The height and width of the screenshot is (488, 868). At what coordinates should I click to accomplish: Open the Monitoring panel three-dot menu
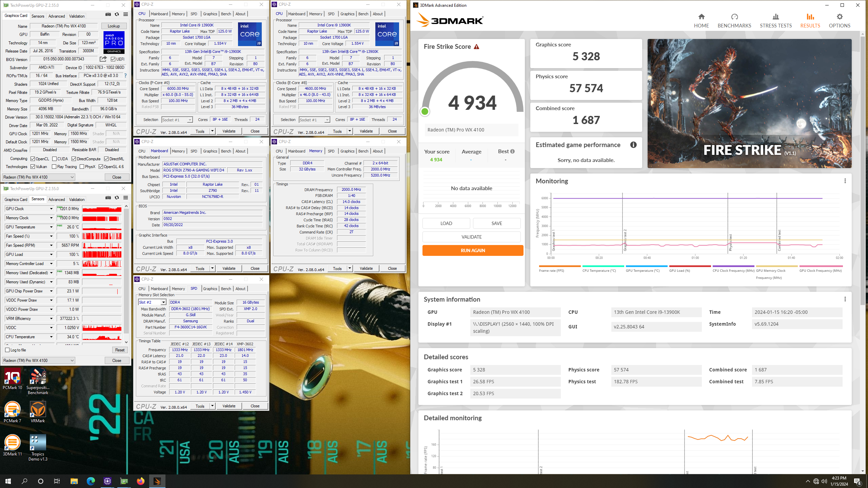[845, 181]
